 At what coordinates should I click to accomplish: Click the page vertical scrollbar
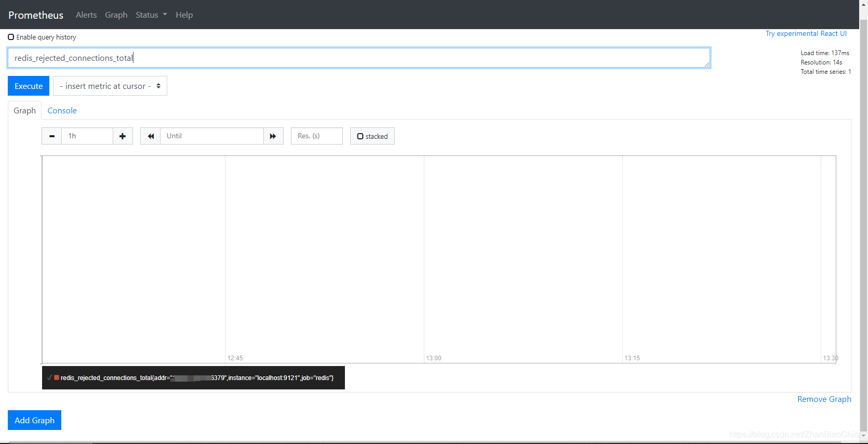click(x=863, y=226)
